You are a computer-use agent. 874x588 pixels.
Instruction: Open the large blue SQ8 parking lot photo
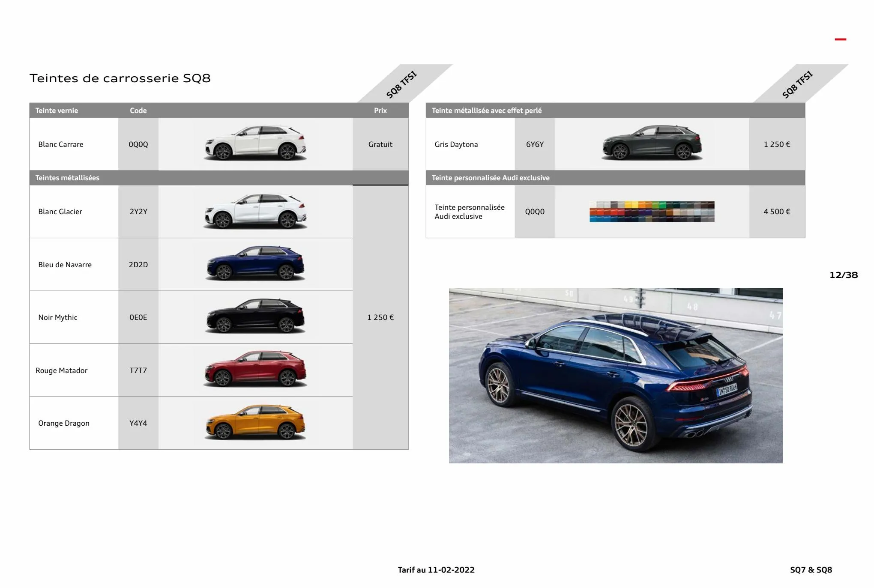616,376
